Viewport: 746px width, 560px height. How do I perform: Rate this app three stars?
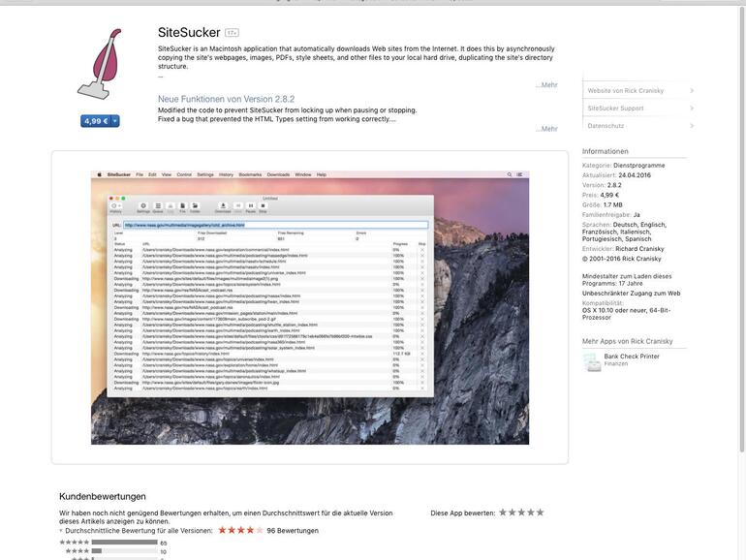click(x=521, y=513)
